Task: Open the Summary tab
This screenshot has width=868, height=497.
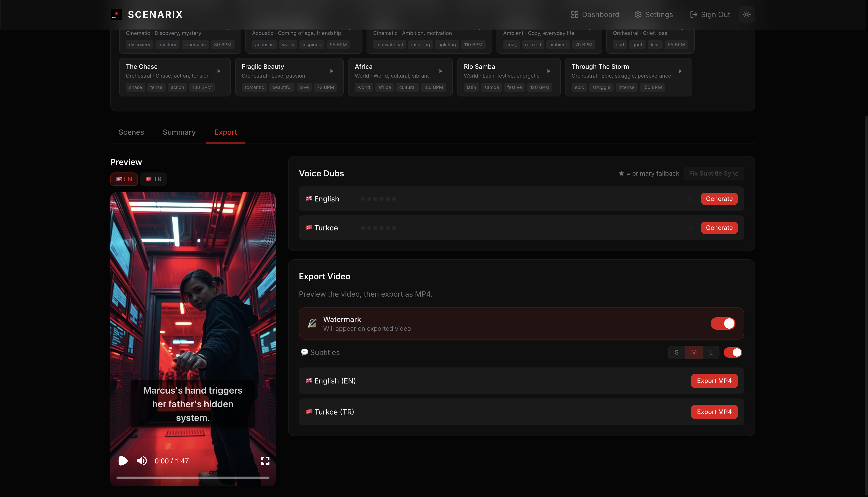Action: pyautogui.click(x=179, y=132)
